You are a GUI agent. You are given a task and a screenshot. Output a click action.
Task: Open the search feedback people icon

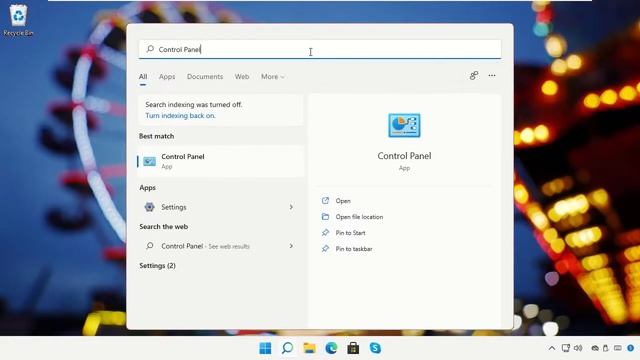[473, 76]
